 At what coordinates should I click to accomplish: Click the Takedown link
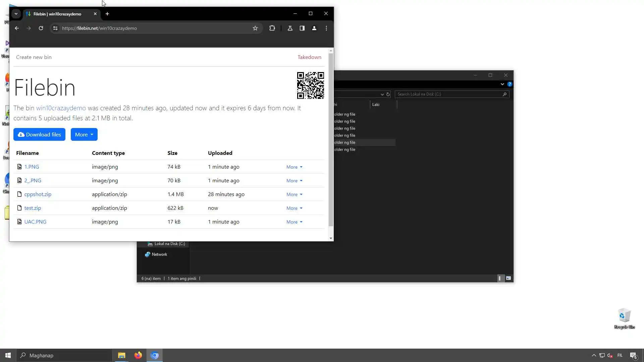tap(309, 57)
